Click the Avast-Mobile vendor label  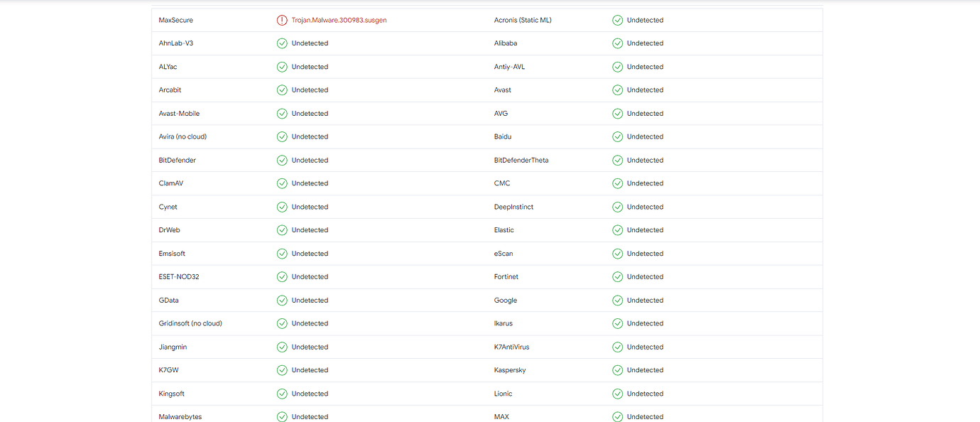tap(179, 113)
